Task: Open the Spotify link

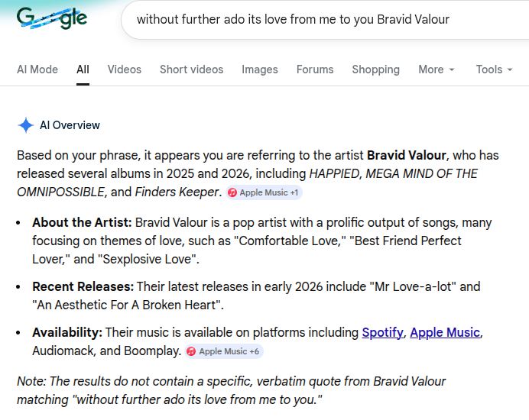Action: pos(382,333)
